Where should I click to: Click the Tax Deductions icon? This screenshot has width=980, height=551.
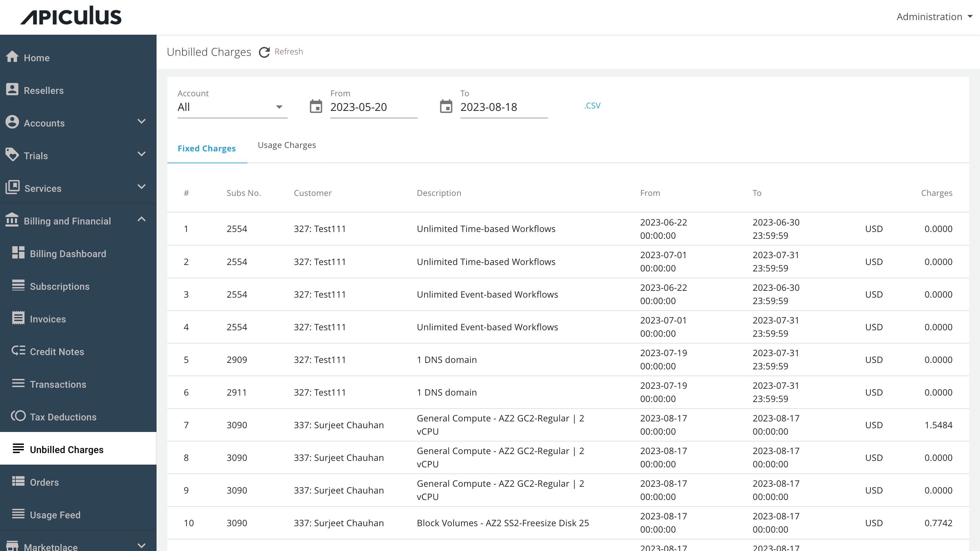point(18,416)
